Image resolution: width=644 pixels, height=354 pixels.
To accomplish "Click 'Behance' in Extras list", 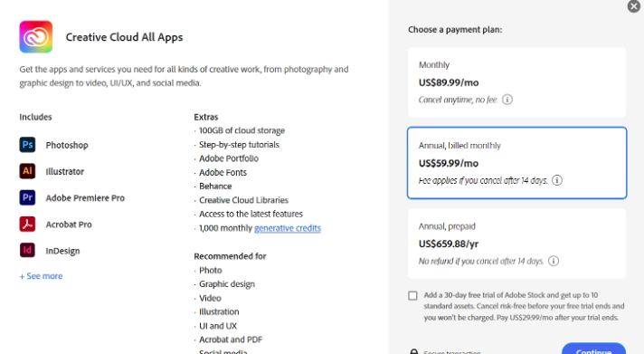I will (215, 187).
